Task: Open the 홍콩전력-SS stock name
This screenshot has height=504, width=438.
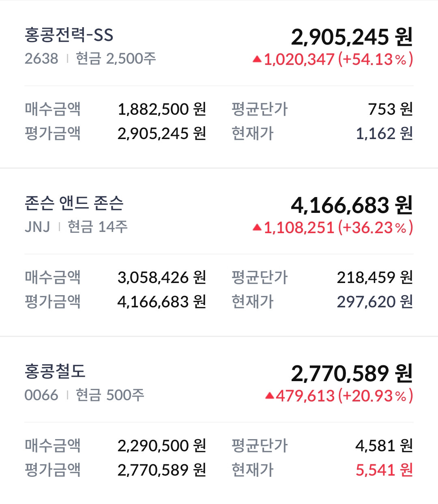Action: coord(69,35)
